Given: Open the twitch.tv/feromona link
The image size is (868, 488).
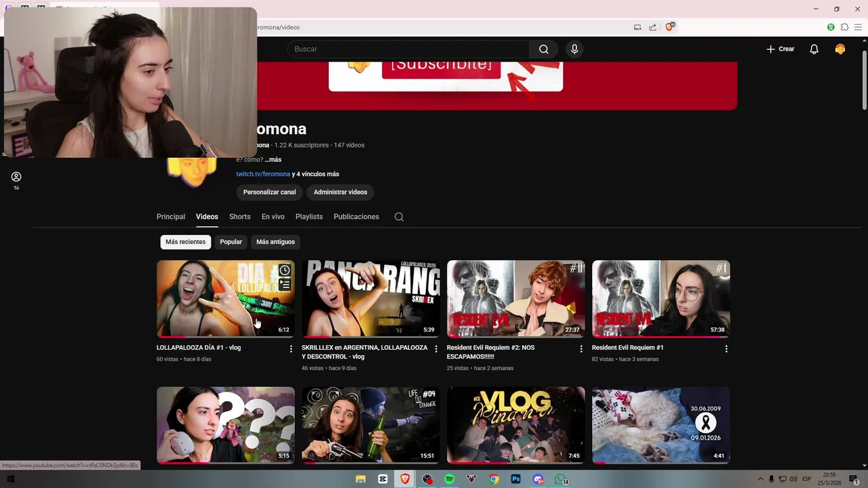Looking at the screenshot, I should pyautogui.click(x=263, y=174).
